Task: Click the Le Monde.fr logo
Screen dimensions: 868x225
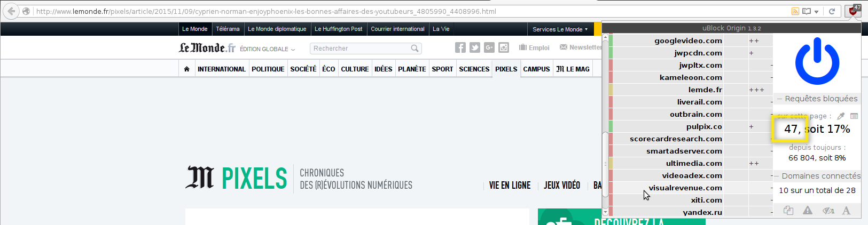Action: click(207, 48)
